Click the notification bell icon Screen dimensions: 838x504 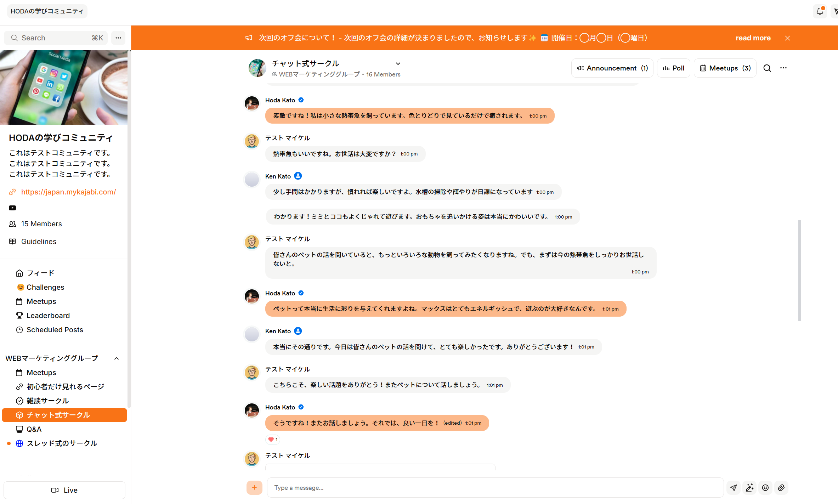pyautogui.click(x=820, y=11)
